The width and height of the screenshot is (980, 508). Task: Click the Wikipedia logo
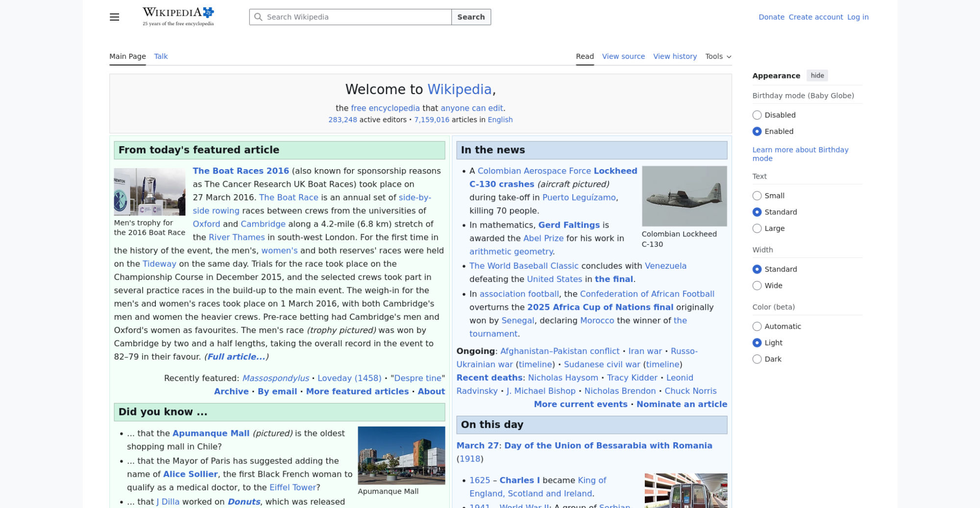tap(178, 17)
